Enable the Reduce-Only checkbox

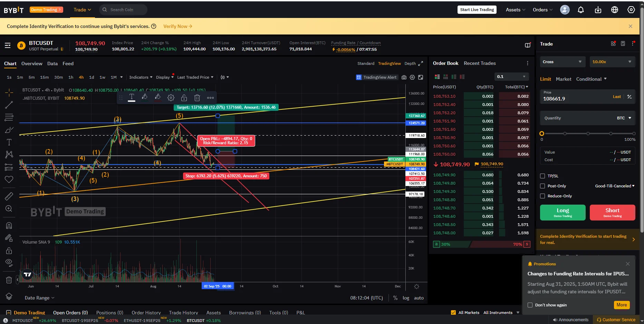click(x=542, y=196)
